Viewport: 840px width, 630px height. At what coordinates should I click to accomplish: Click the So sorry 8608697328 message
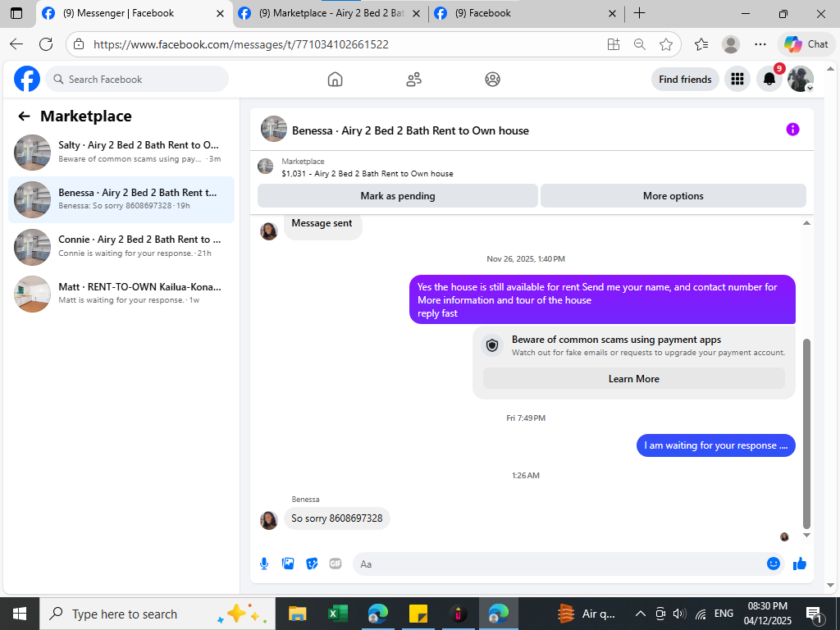[x=337, y=518]
